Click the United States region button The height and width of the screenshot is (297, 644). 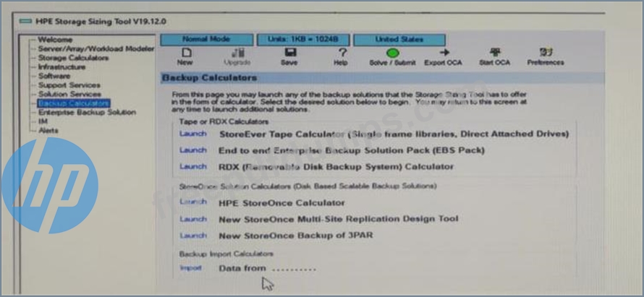click(399, 39)
